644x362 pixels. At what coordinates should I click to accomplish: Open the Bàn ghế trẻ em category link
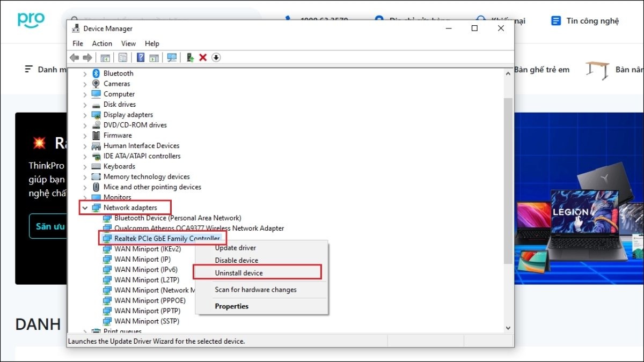pos(541,70)
